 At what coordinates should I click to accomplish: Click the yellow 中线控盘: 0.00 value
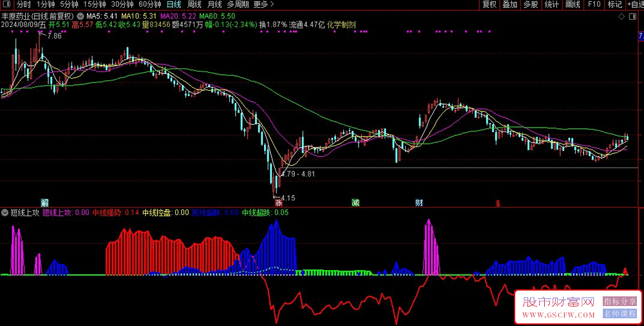166,213
